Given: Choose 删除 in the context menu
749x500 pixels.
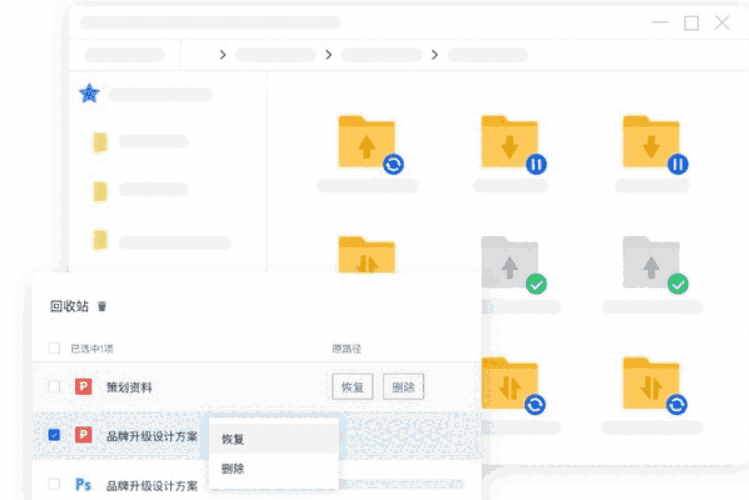Looking at the screenshot, I should pyautogui.click(x=274, y=469).
